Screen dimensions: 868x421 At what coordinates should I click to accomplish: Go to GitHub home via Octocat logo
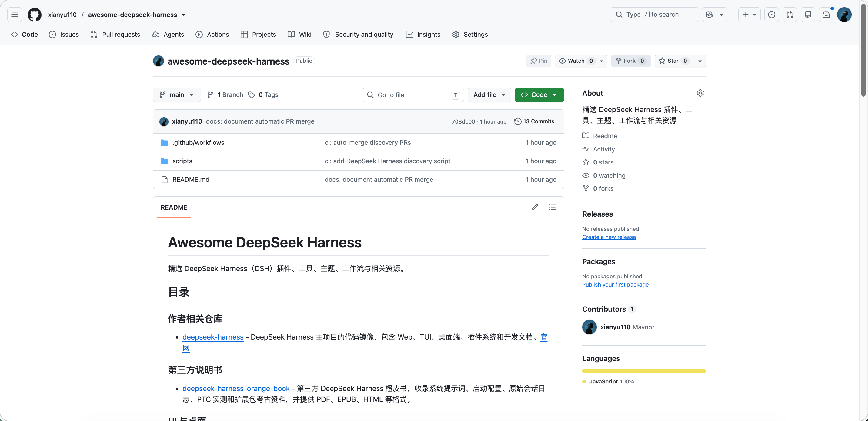tap(34, 15)
